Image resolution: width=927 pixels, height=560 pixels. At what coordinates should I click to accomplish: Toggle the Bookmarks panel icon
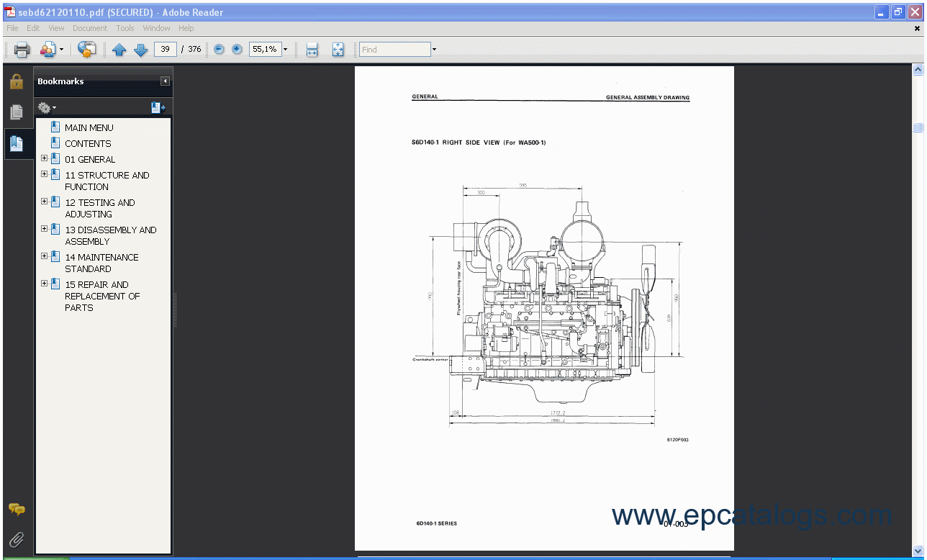click(x=16, y=143)
